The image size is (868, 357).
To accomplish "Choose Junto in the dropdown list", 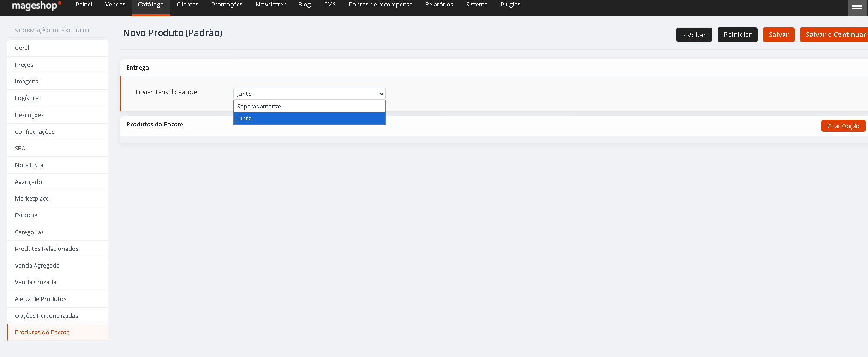I will tap(310, 119).
